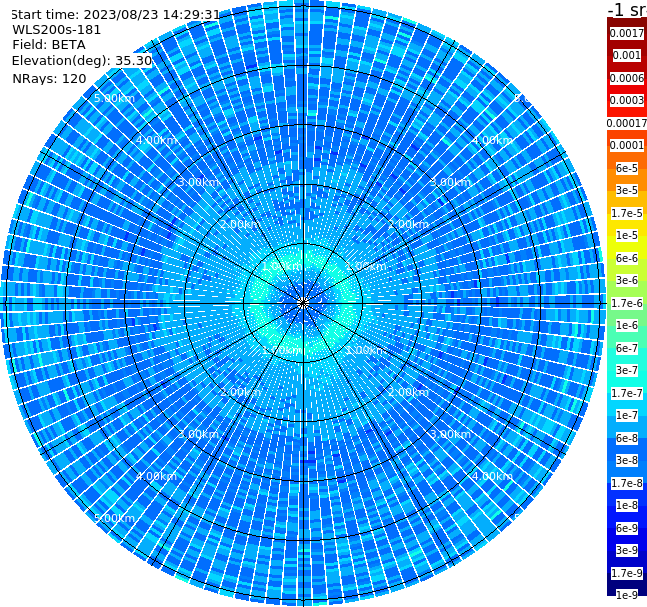Pick the 3e-7 colorbar value

pos(627,370)
